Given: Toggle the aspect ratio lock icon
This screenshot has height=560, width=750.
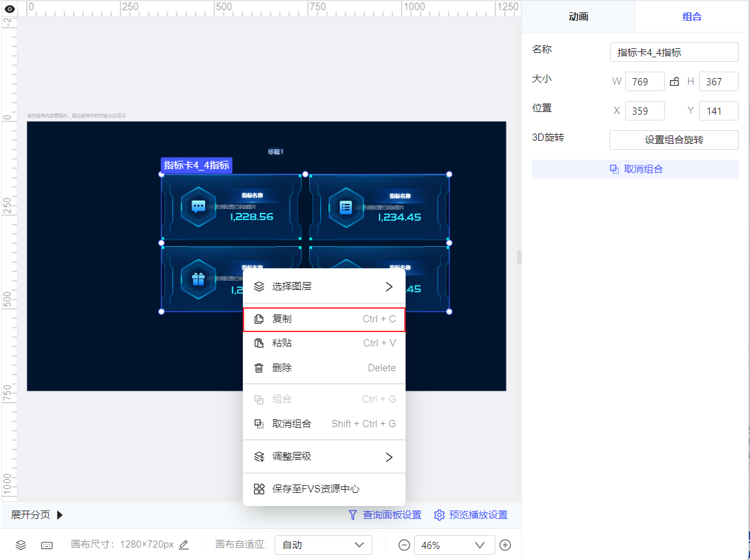Looking at the screenshot, I should [x=674, y=81].
